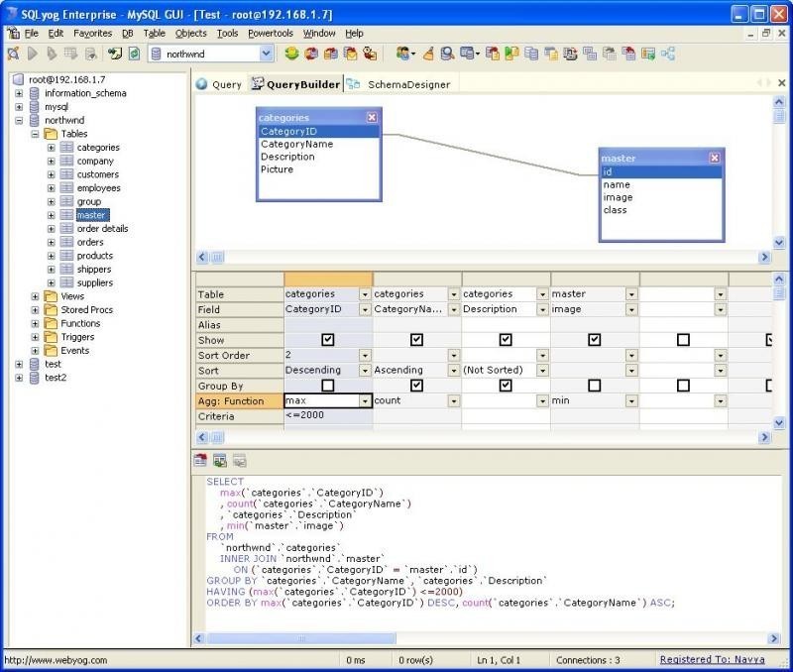The height and width of the screenshot is (672, 793).
Task: Click the refresh object browser toolbar icon
Action: click(x=134, y=54)
